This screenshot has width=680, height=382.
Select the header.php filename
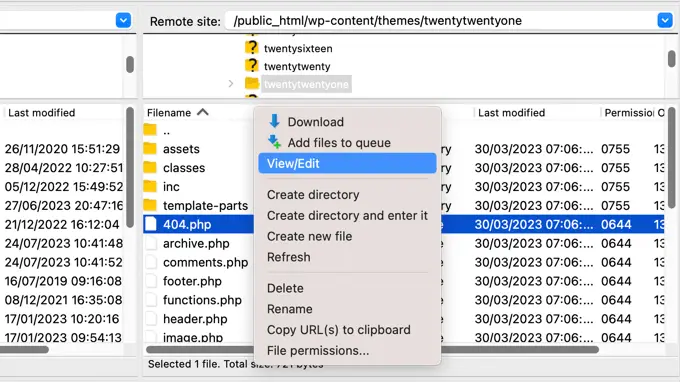pyautogui.click(x=195, y=319)
